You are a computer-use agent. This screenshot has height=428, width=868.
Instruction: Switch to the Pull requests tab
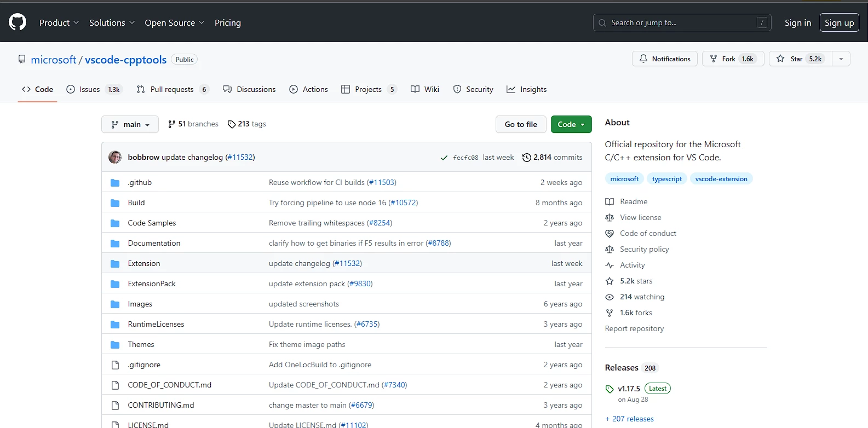171,89
